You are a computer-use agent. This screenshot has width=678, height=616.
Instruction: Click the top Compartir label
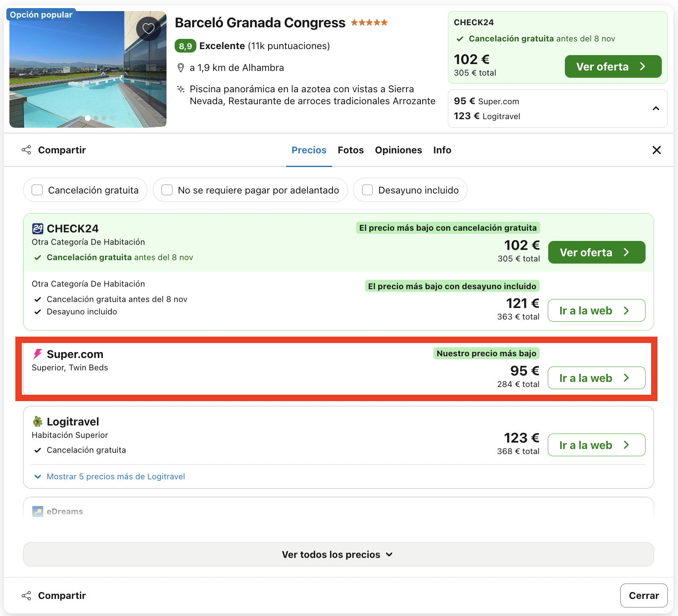tap(62, 150)
